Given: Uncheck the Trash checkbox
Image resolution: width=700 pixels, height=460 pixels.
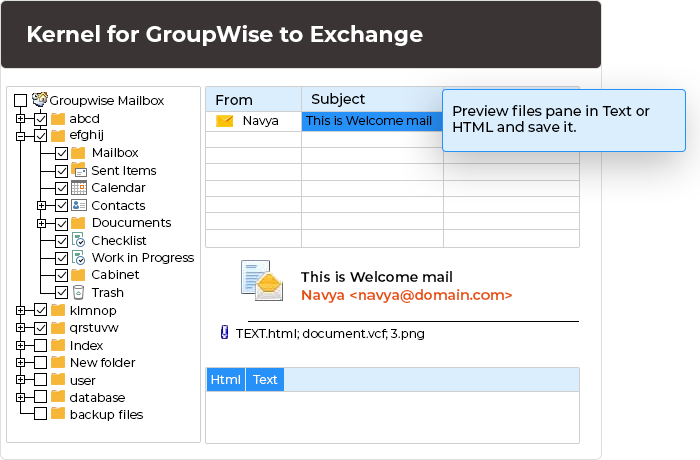Looking at the screenshot, I should [x=62, y=293].
